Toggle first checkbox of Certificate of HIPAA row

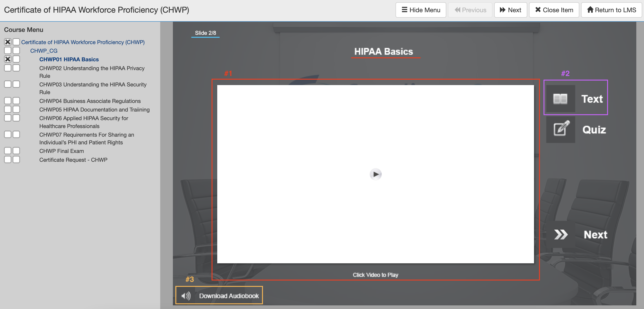8,42
